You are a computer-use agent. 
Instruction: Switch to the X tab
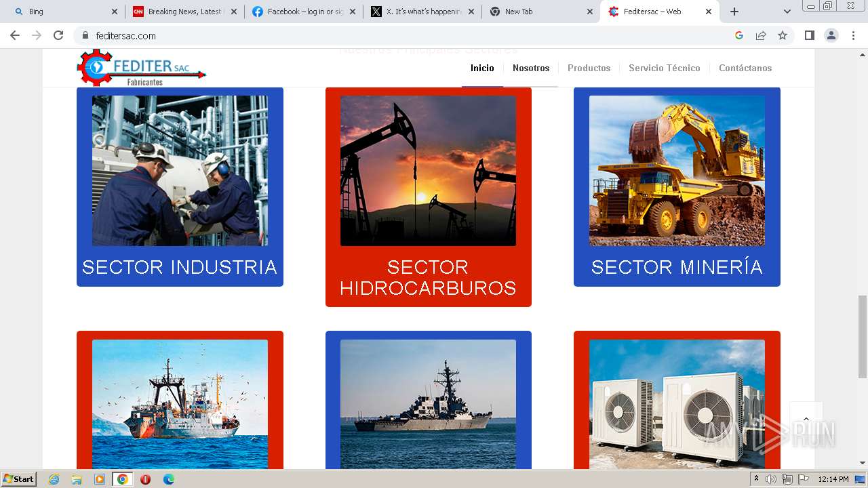(422, 12)
